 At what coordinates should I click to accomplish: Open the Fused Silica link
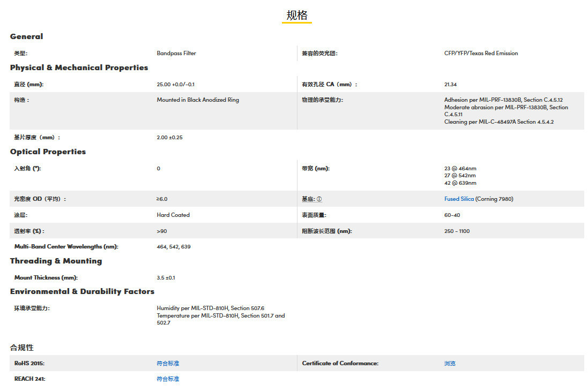[x=459, y=199]
